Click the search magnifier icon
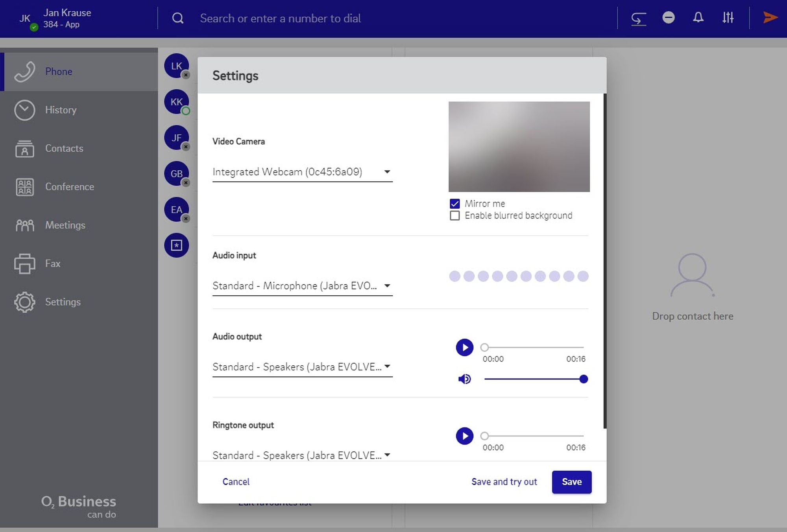Image resolution: width=787 pixels, height=532 pixels. point(178,18)
